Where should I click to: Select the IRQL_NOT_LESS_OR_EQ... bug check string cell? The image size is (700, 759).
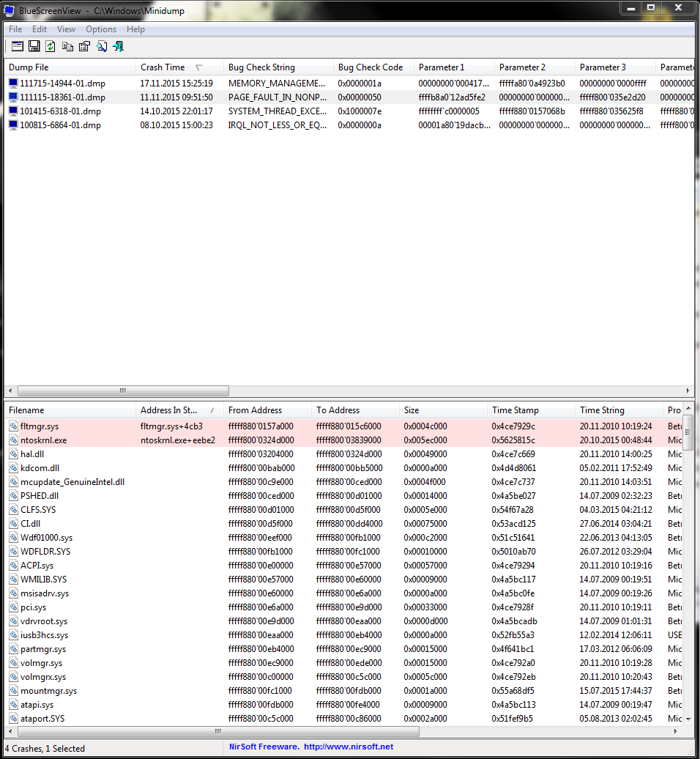278,125
